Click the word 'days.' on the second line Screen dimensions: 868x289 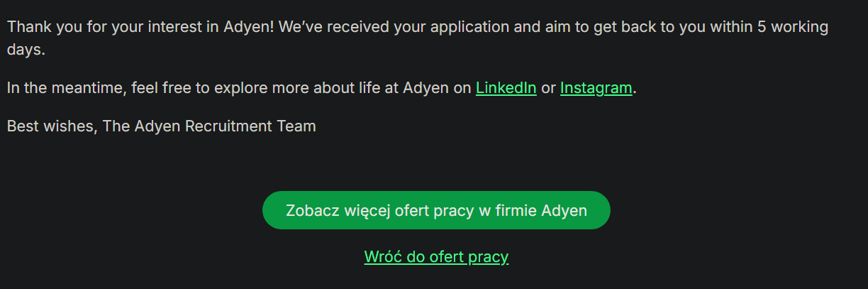click(x=26, y=50)
